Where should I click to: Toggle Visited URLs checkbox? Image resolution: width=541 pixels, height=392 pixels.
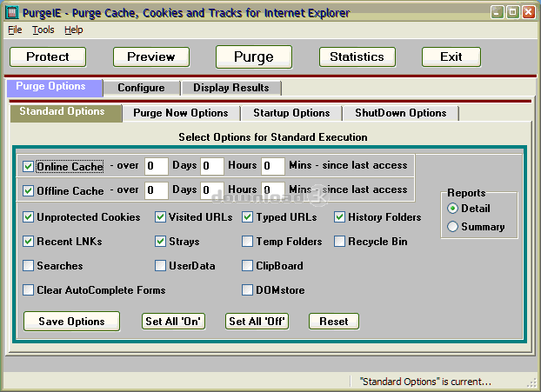160,217
